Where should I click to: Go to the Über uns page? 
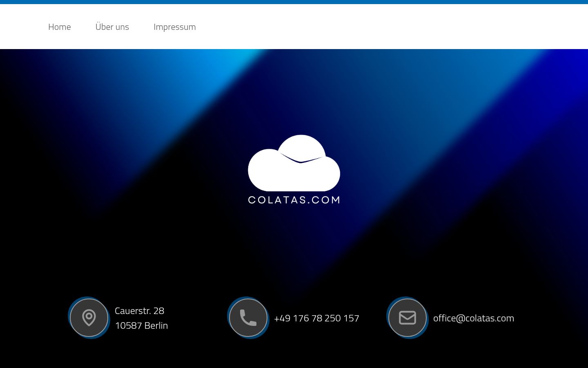coord(112,27)
